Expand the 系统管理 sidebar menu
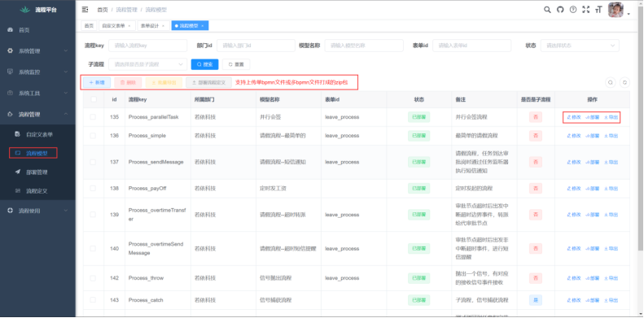Viewport: 644px width, 318px height. click(x=37, y=51)
